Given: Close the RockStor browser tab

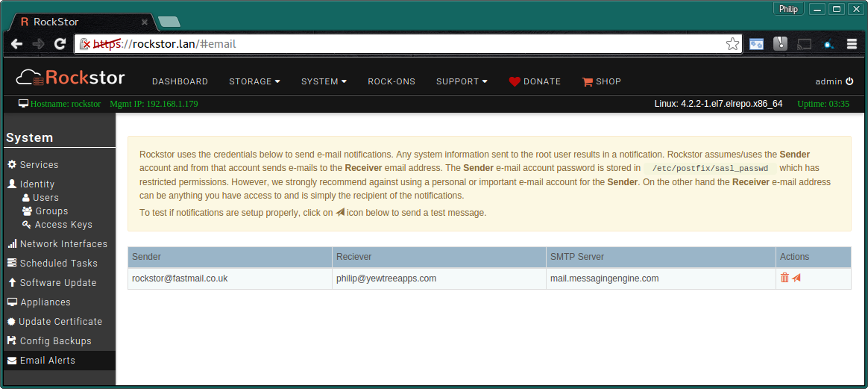Looking at the screenshot, I should pos(145,22).
